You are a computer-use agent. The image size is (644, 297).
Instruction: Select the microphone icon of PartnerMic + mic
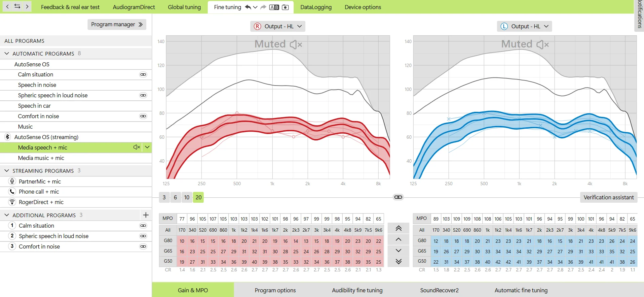coord(12,181)
